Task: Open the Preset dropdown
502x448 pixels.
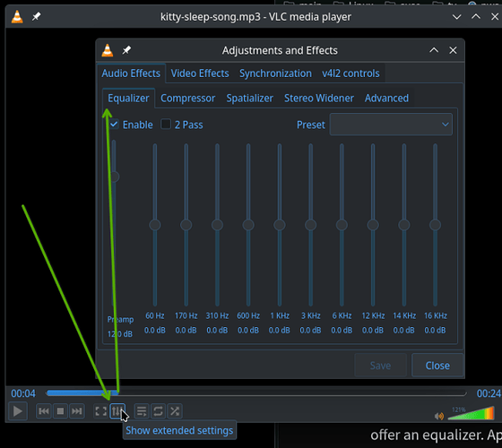Action: click(x=391, y=125)
